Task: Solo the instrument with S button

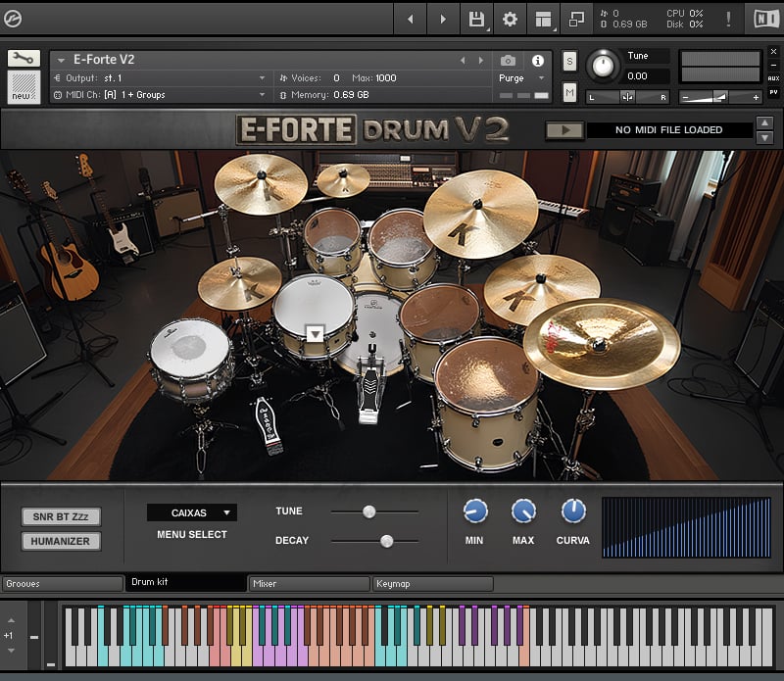Action: [569, 62]
